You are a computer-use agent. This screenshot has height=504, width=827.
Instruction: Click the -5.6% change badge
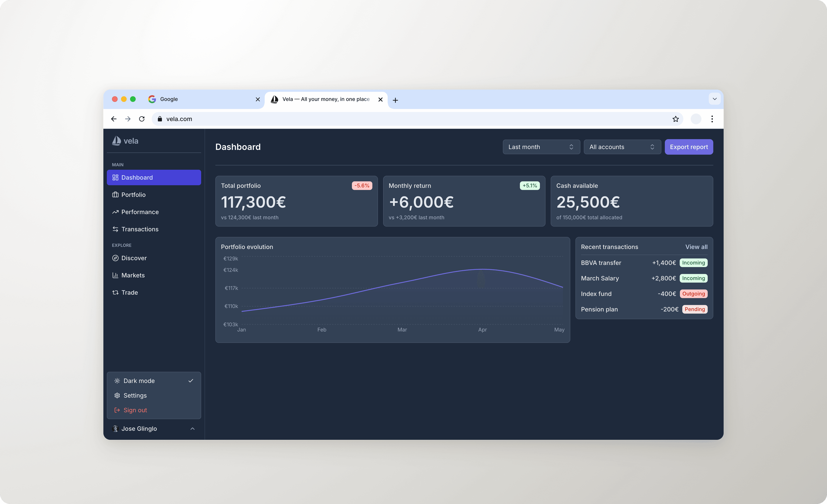click(362, 186)
